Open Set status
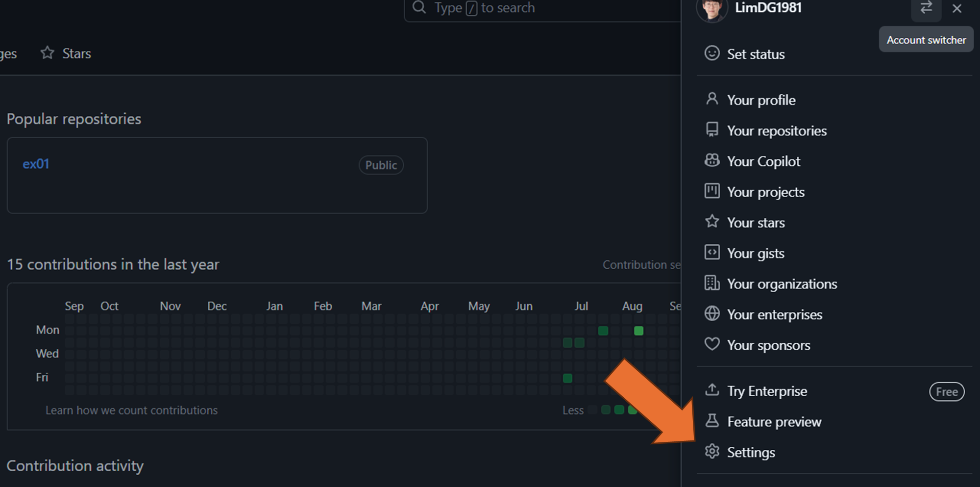Image resolution: width=980 pixels, height=487 pixels. coord(756,54)
